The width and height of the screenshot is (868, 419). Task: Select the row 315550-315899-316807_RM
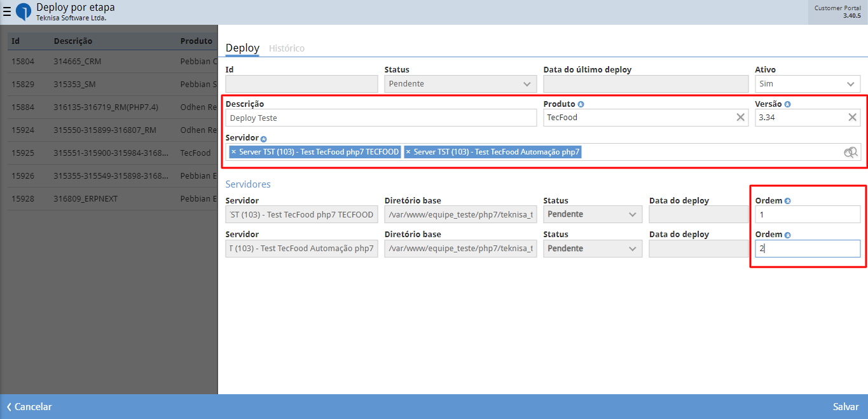(113, 130)
